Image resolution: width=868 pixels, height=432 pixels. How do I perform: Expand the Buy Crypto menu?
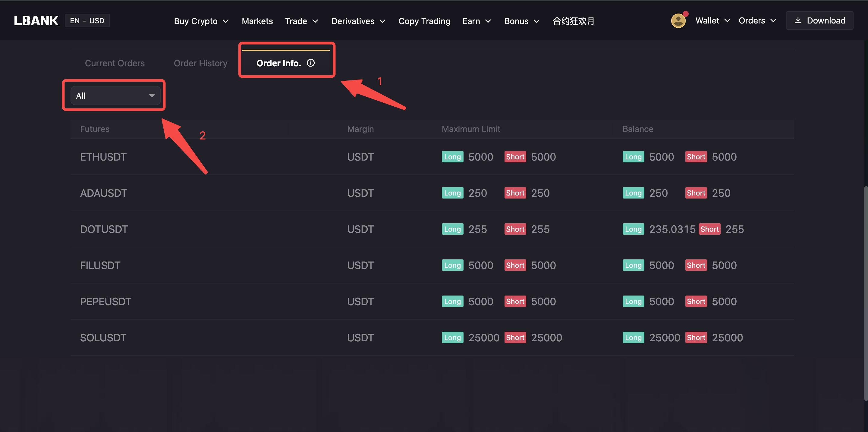202,21
